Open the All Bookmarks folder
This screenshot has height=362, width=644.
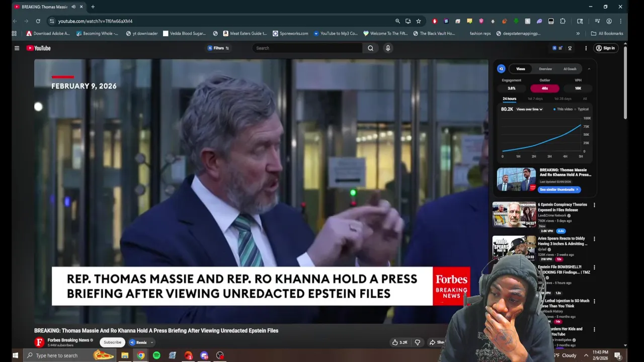[x=607, y=34]
